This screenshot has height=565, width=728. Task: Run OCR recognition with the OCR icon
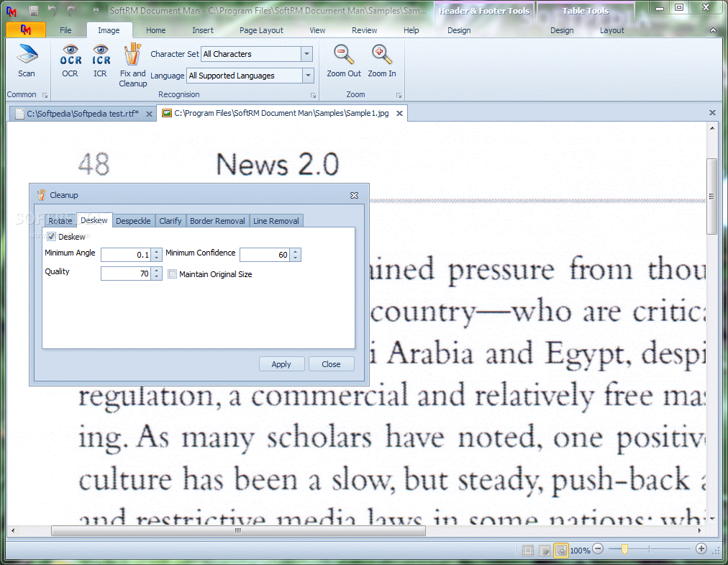pyautogui.click(x=70, y=60)
